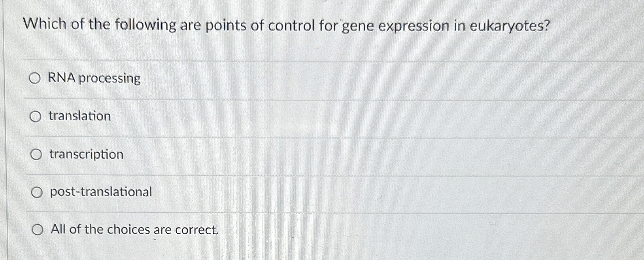Select the transcription radio button
The width and height of the screenshot is (644, 260).
[x=36, y=154]
